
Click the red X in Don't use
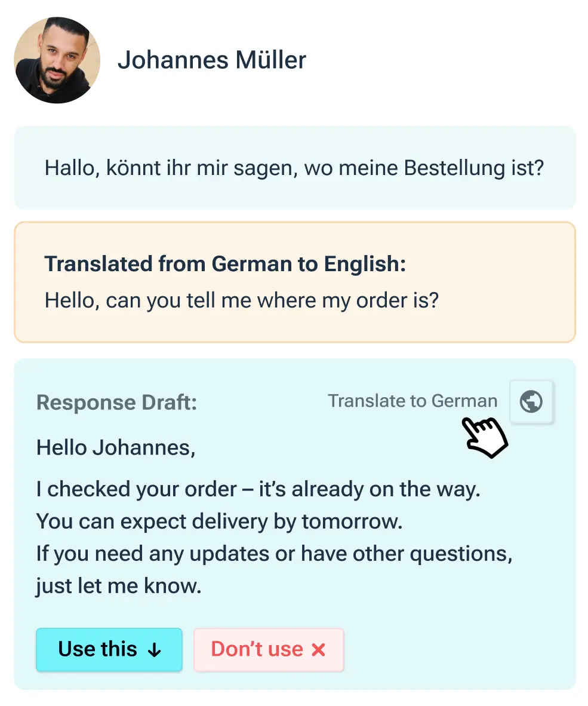[319, 650]
